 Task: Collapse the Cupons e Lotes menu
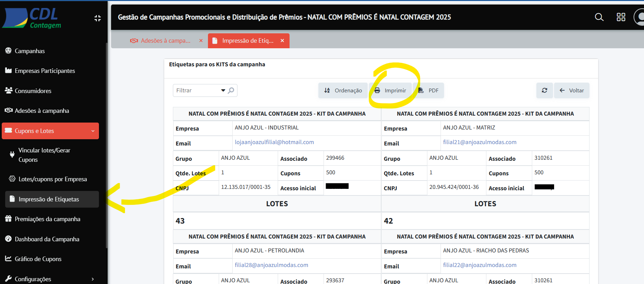point(93,131)
